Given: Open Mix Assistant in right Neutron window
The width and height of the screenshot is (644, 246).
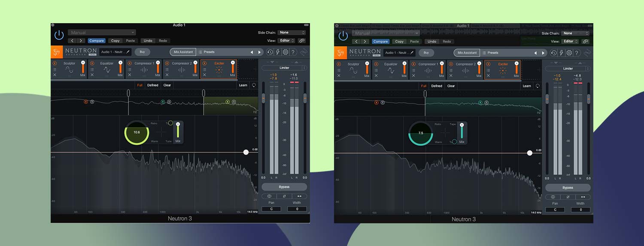Looking at the screenshot, I should tap(467, 53).
